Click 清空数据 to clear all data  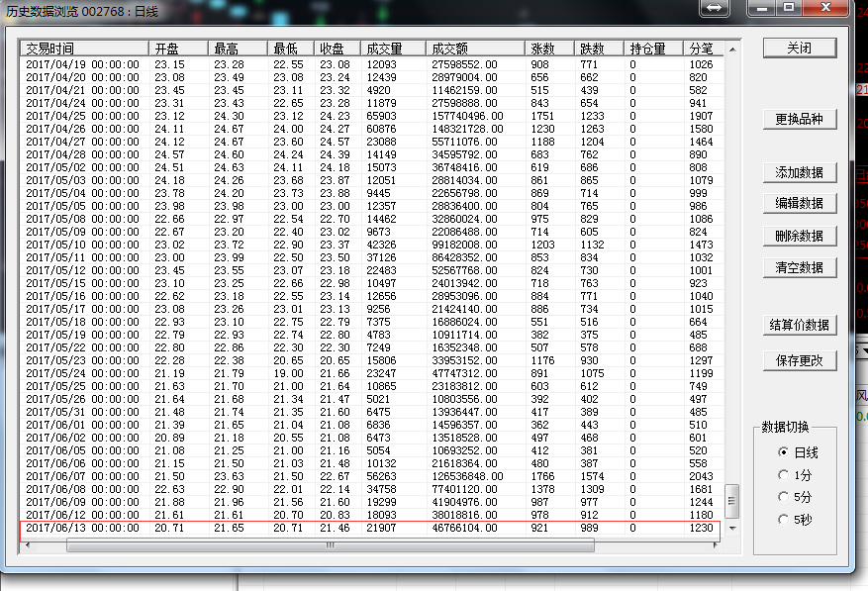(800, 267)
